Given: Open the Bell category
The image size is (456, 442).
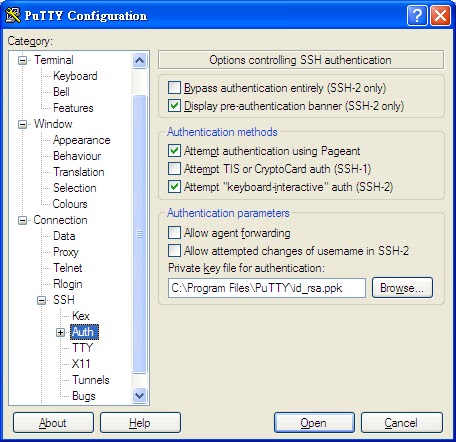Looking at the screenshot, I should [61, 92].
